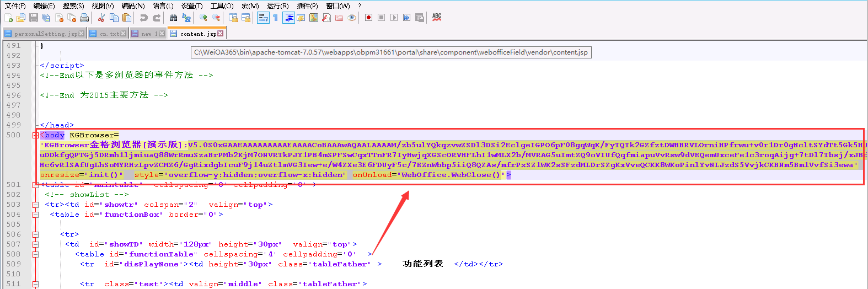The image size is (868, 289).
Task: Select the content.jsp tab
Action: click(x=196, y=34)
